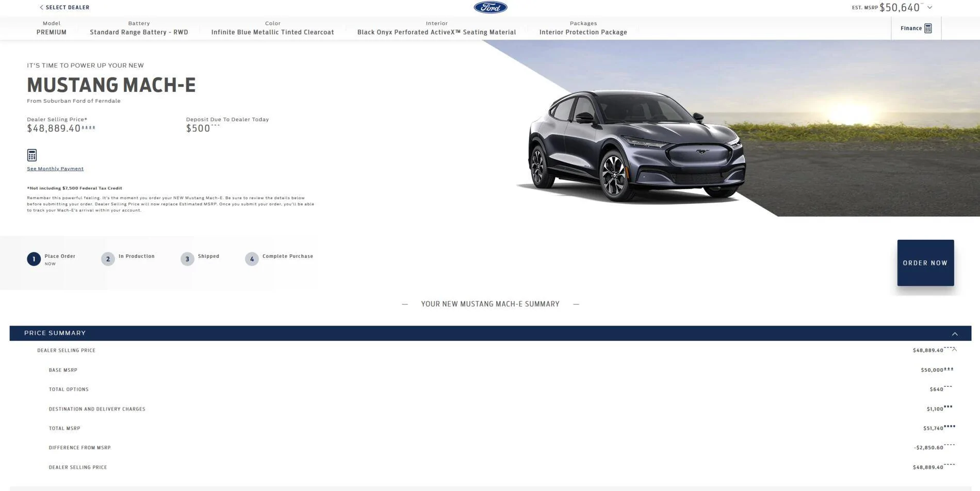Click the $51,740 Total MSRP value
The image size is (980, 491).
tap(934, 428)
